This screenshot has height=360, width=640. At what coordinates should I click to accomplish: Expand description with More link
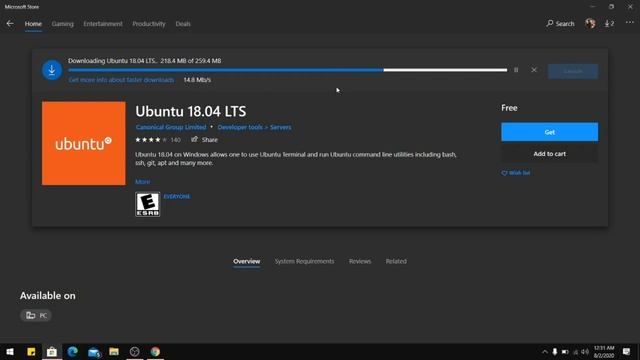[x=142, y=182]
